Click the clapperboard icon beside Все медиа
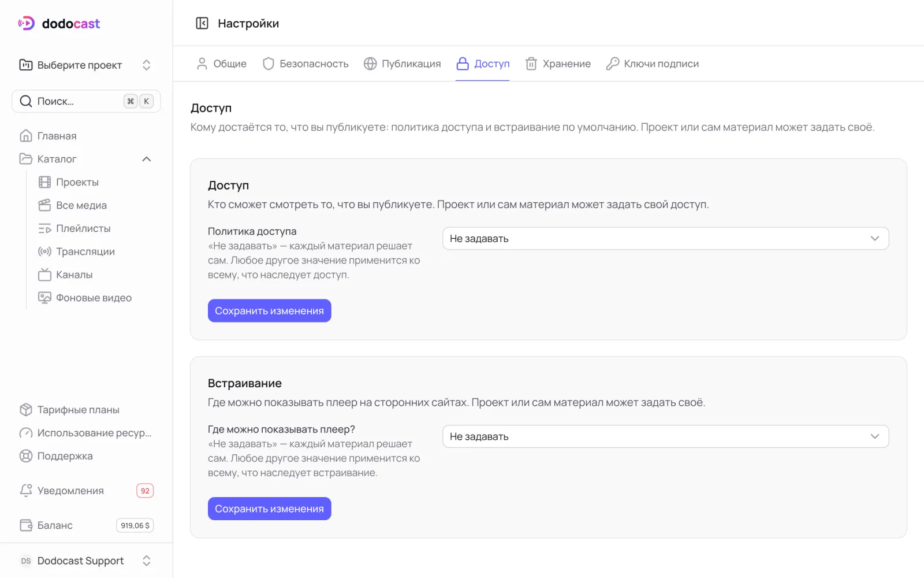The width and height of the screenshot is (924, 578). (x=44, y=205)
